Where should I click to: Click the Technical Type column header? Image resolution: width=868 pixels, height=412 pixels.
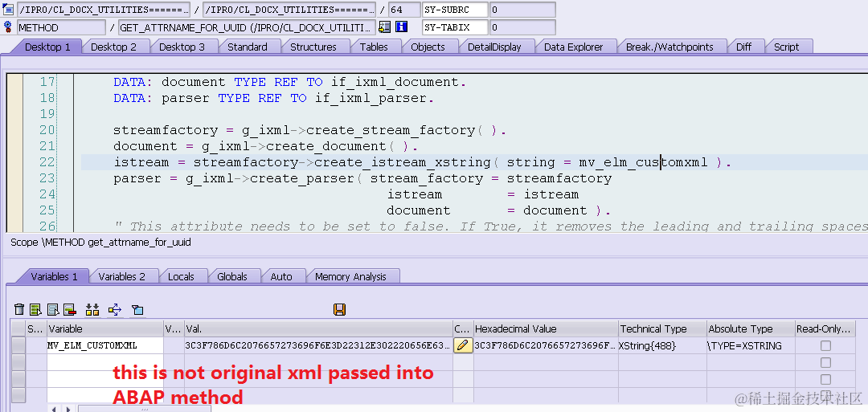(x=662, y=329)
